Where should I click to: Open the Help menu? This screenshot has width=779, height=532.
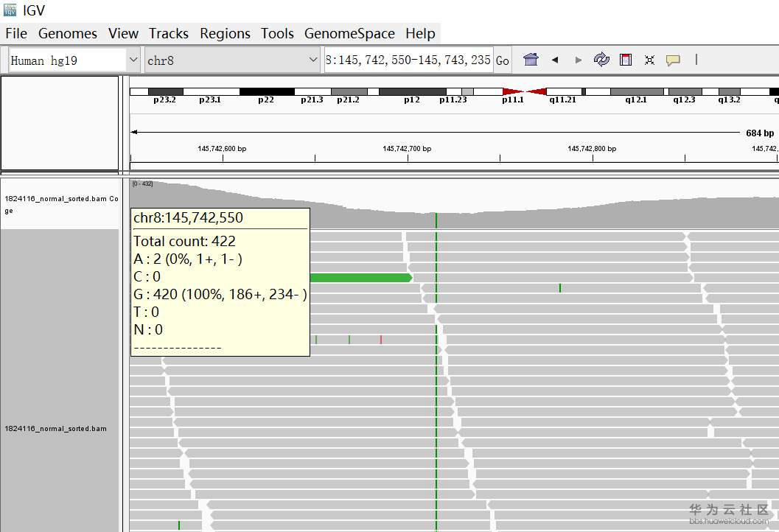pyautogui.click(x=420, y=33)
